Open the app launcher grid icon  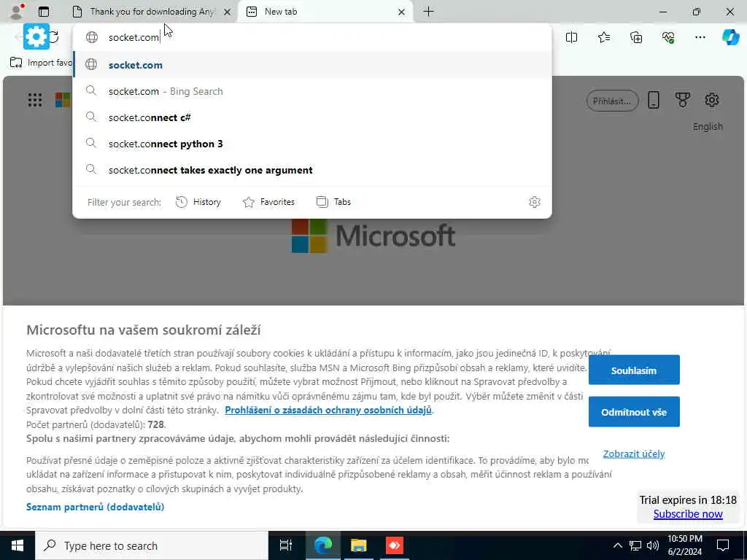[x=35, y=100]
